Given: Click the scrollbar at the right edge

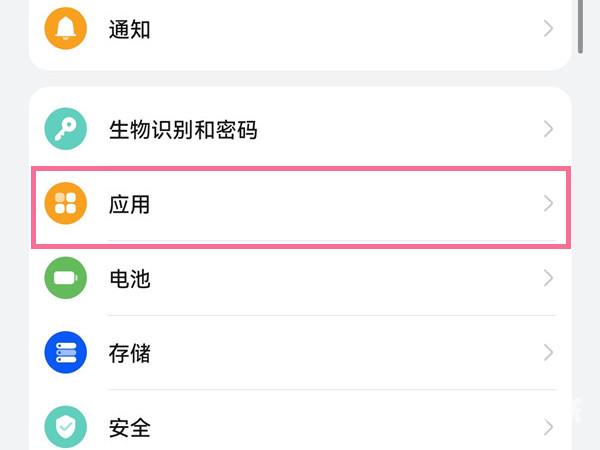Looking at the screenshot, I should point(582,25).
